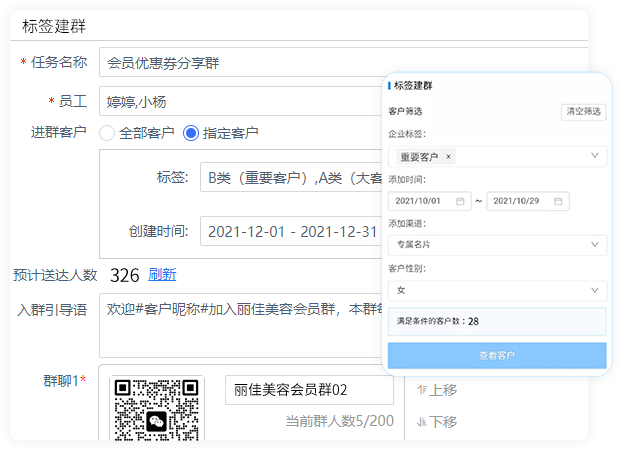
Task: Select the 指定客户 radio option
Action: pyautogui.click(x=191, y=132)
